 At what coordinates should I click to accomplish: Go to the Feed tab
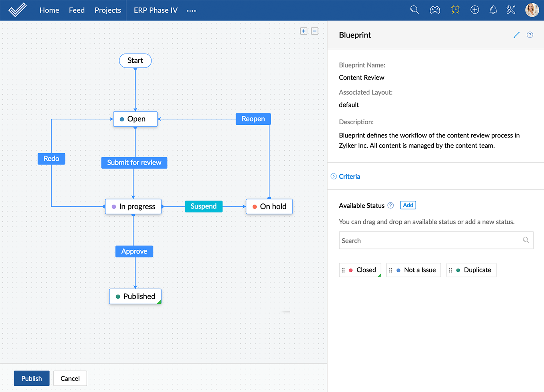tap(77, 10)
